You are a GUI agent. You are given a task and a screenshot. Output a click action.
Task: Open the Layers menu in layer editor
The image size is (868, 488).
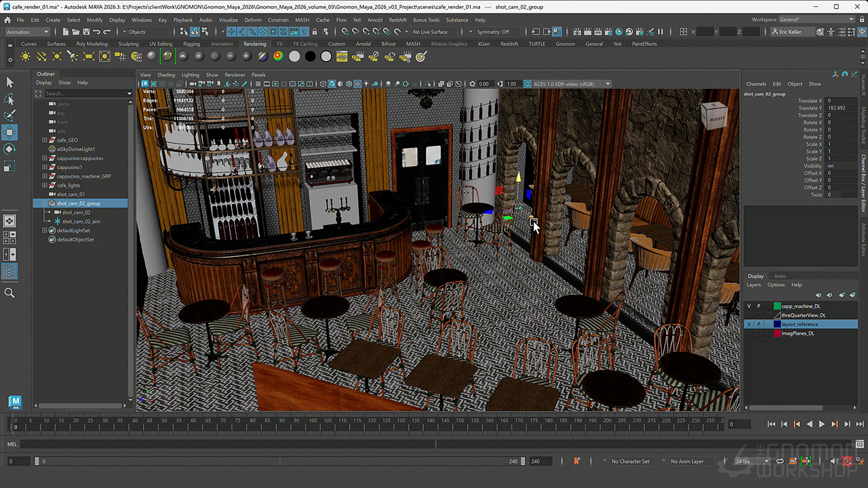point(753,285)
